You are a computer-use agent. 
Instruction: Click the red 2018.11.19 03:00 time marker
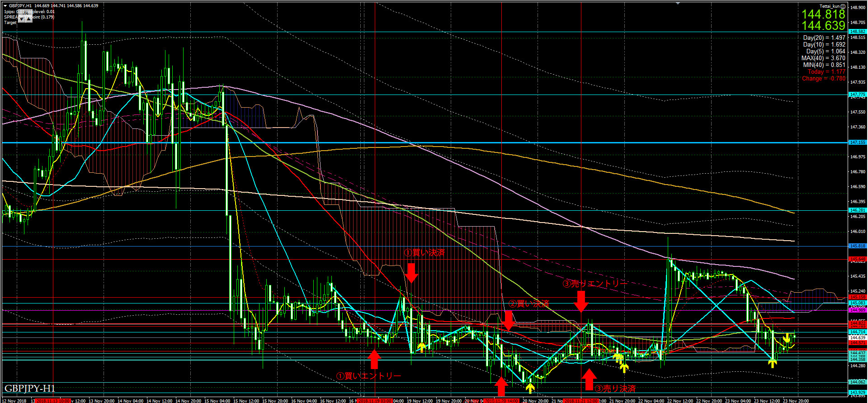[375, 401]
